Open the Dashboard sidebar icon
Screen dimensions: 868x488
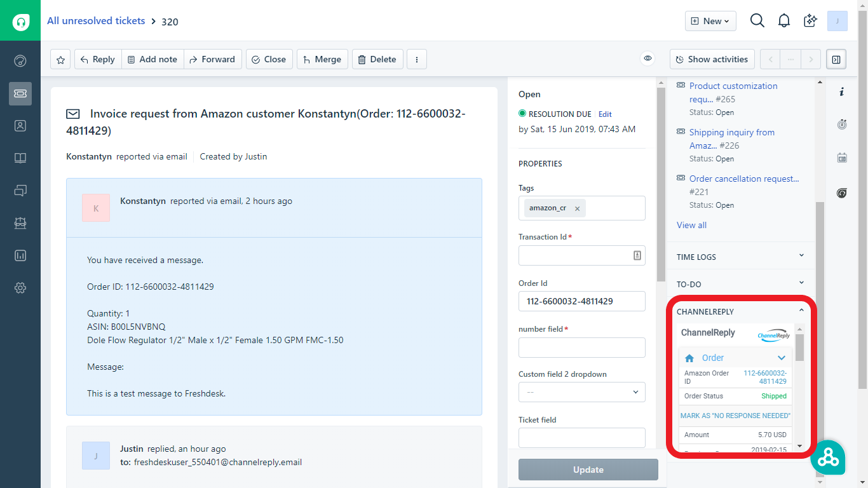click(20, 61)
